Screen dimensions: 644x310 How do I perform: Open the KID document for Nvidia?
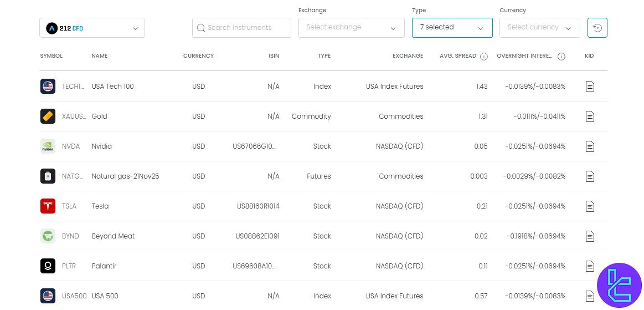click(590, 146)
